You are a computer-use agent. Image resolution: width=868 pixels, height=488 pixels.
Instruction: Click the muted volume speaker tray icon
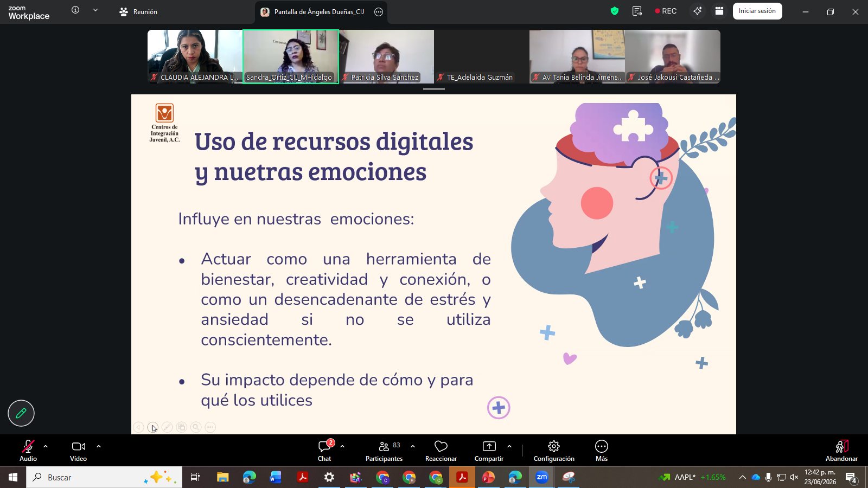pos(794,477)
